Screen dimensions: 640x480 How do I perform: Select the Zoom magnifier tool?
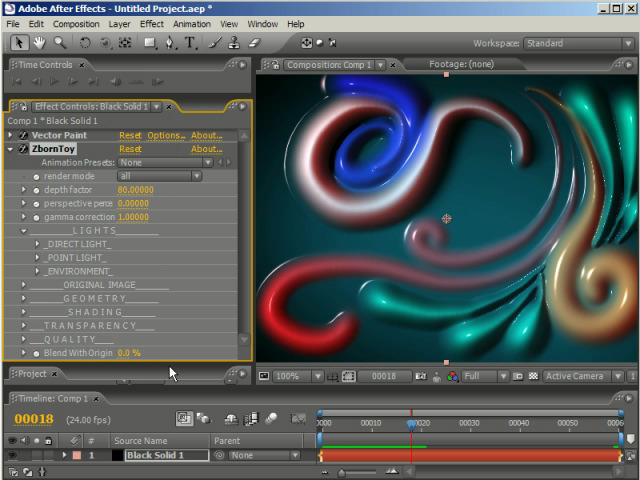[60, 43]
